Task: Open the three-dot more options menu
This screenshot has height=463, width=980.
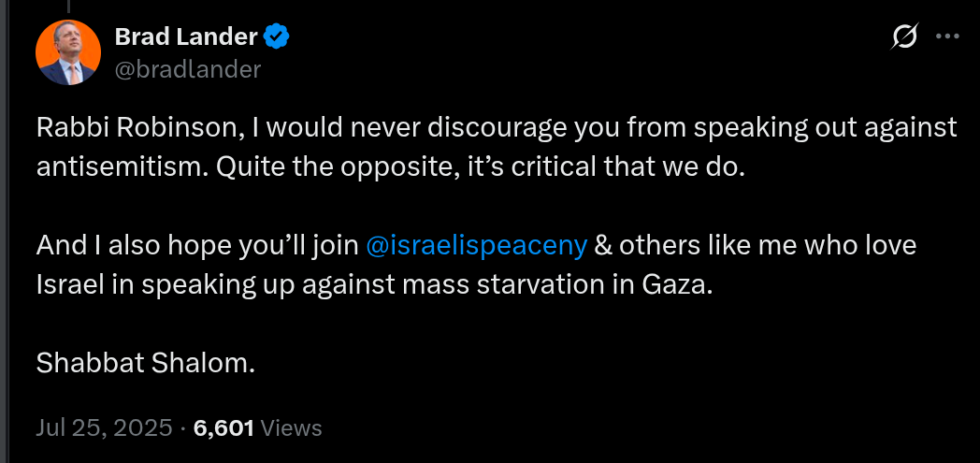Action: [947, 37]
